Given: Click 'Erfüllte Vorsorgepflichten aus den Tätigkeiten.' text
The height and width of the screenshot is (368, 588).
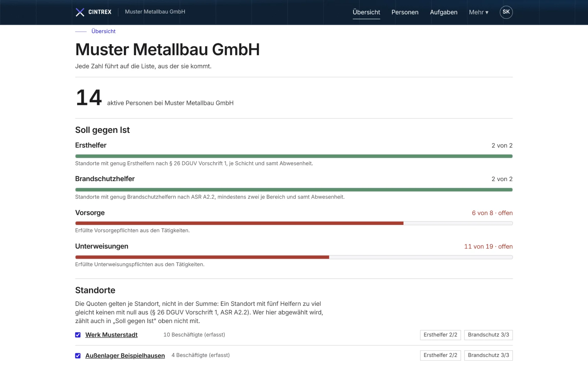Looking at the screenshot, I should (x=132, y=231).
